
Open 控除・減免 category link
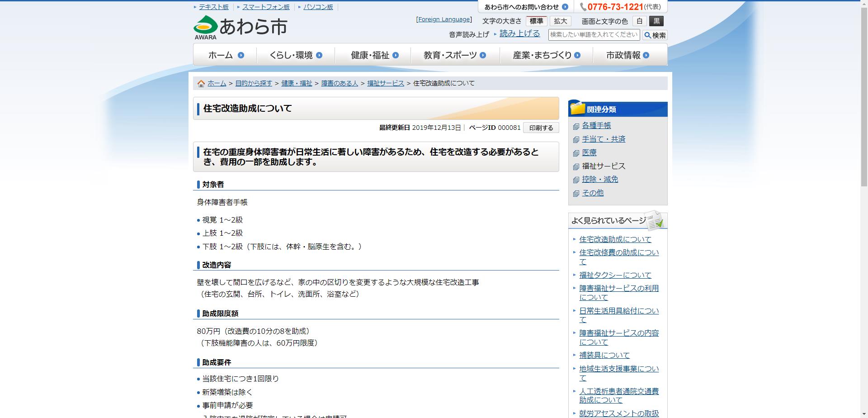pos(600,180)
